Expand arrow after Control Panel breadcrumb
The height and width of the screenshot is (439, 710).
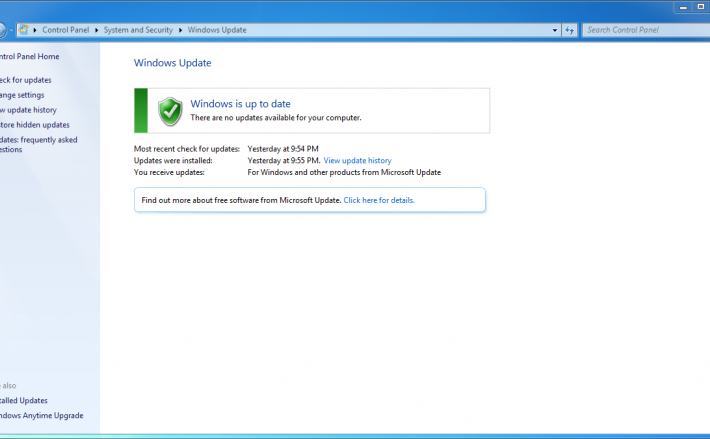pyautogui.click(x=96, y=30)
